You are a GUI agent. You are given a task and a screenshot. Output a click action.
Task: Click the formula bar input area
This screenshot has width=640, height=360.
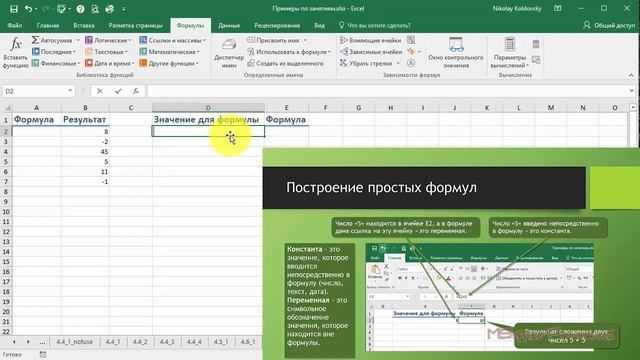387,91
